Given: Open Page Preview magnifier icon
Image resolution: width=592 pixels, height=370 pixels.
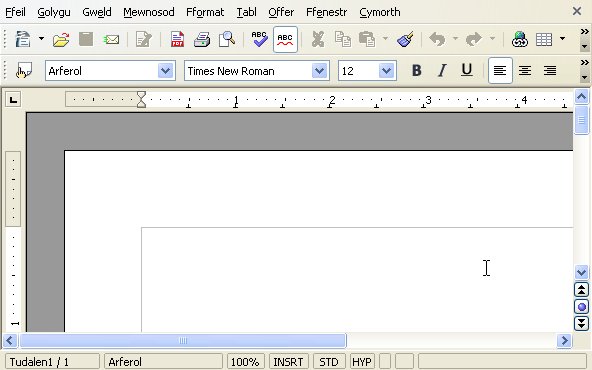Looking at the screenshot, I should pyautogui.click(x=227, y=39).
